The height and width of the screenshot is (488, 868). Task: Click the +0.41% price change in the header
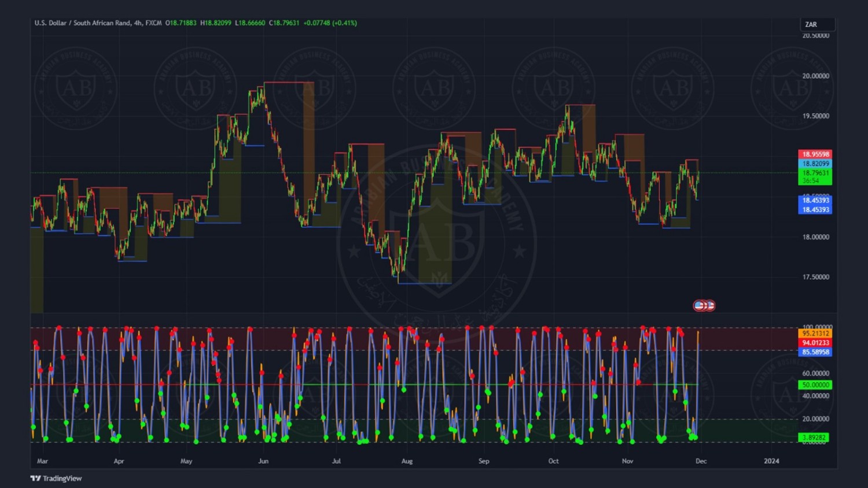(x=345, y=23)
